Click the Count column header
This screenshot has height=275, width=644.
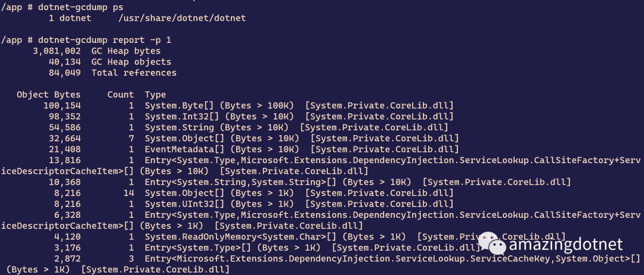pyautogui.click(x=120, y=95)
